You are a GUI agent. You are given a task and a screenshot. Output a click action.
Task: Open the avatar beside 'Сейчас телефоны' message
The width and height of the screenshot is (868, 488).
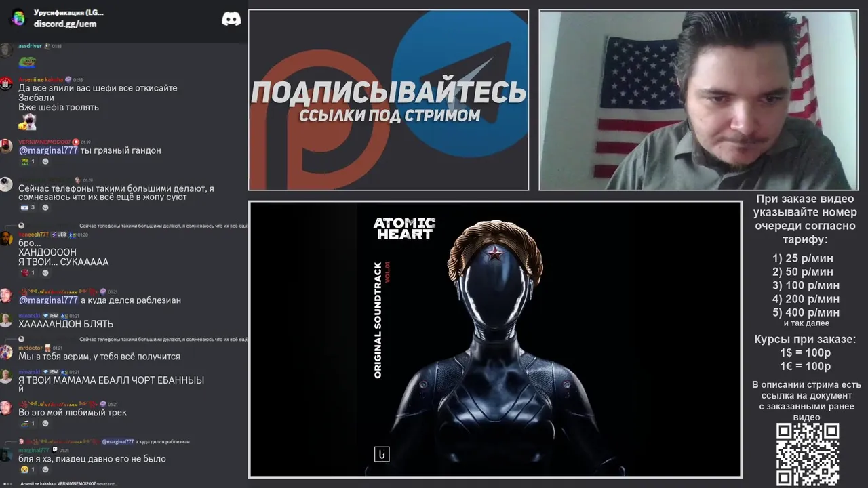pos(6,184)
